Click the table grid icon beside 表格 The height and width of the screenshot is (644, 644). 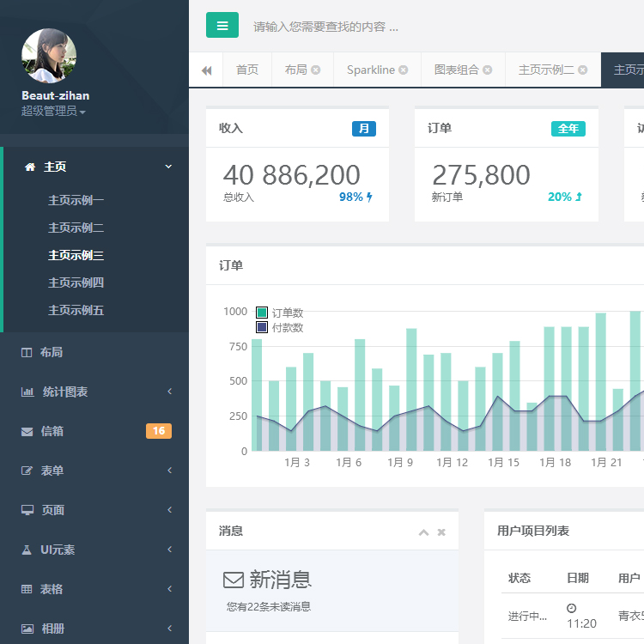pyautogui.click(x=27, y=589)
